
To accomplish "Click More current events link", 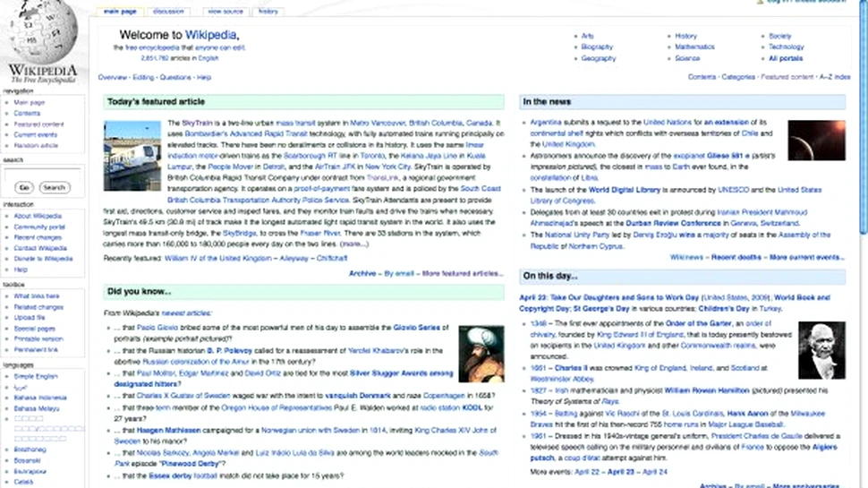I will tap(806, 257).
